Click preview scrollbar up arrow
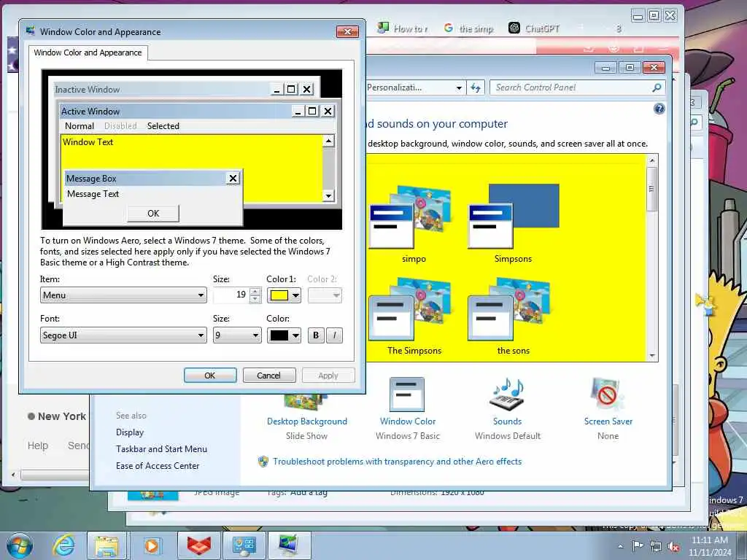 (x=328, y=141)
